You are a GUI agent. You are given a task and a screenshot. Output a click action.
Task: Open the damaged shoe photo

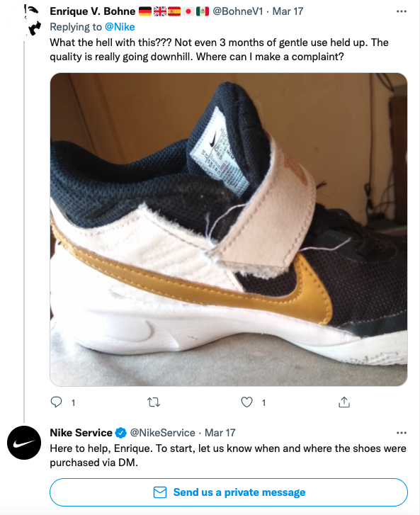click(229, 230)
